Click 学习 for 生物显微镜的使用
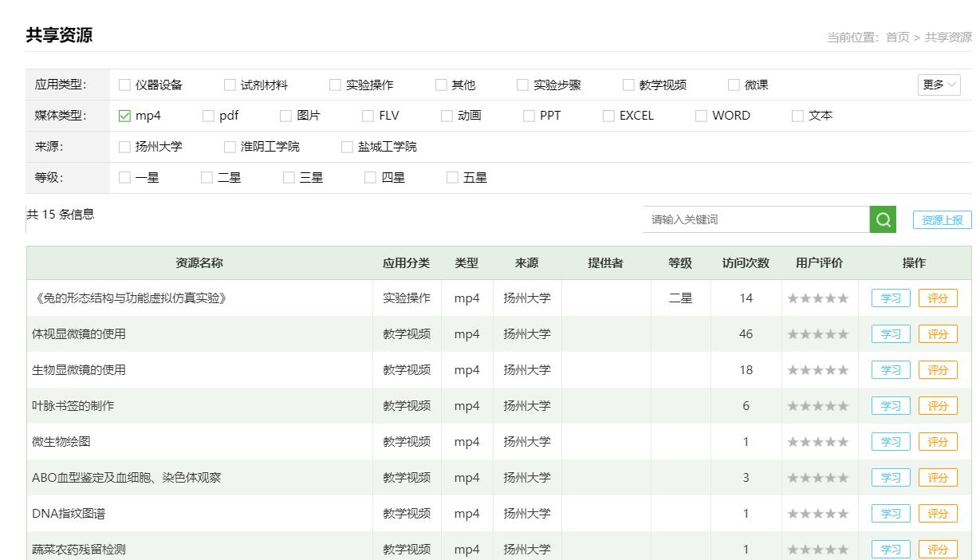The image size is (980, 560). (890, 370)
